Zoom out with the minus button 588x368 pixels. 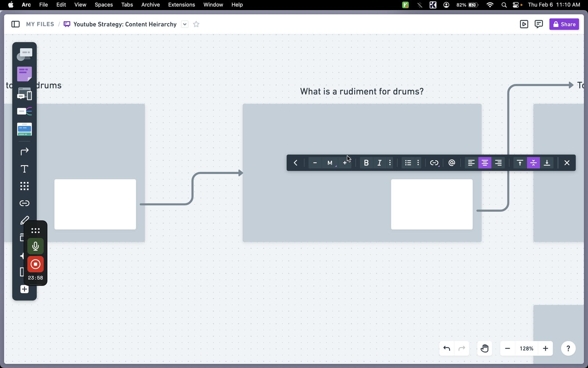coord(508,348)
